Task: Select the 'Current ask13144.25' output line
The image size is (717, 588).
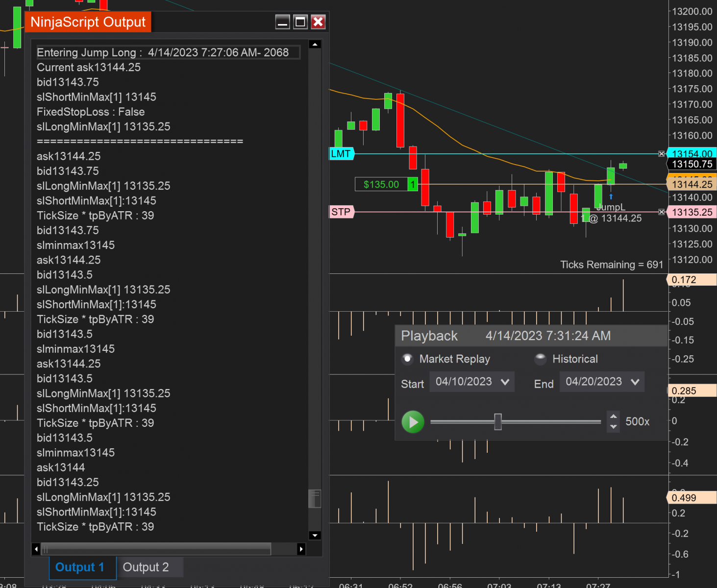Action: click(89, 67)
